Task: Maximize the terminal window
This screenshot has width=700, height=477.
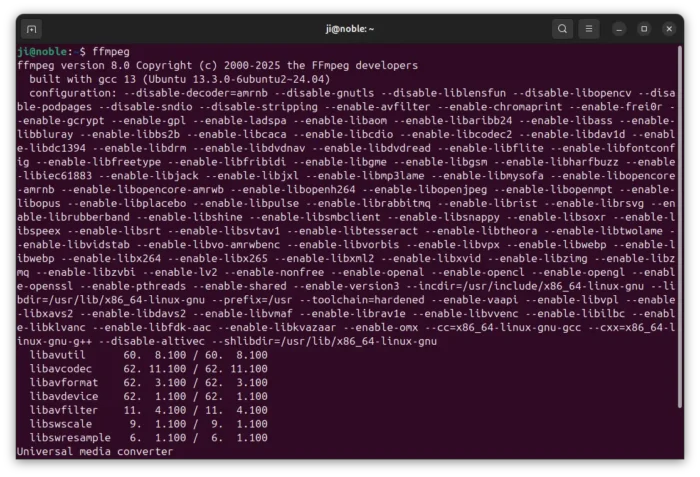Action: pos(644,29)
